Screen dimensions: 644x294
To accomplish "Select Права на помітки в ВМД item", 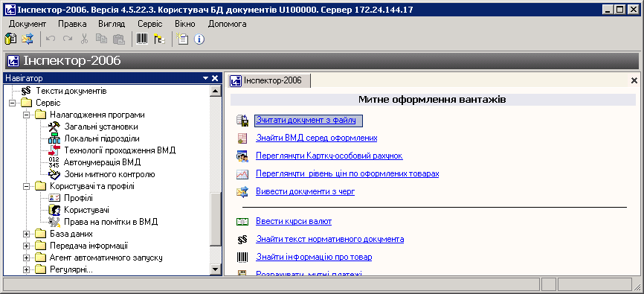I will (111, 222).
